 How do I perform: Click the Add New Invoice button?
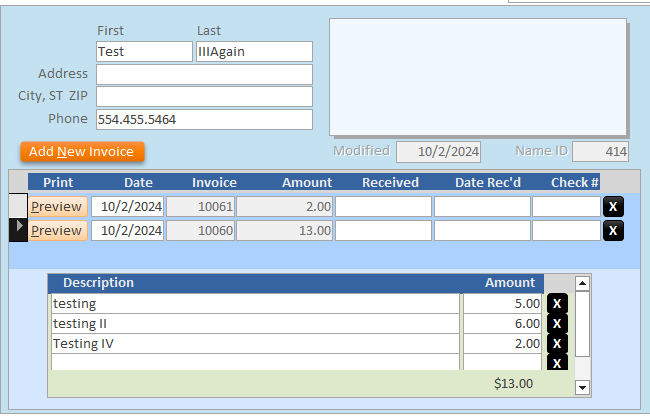[82, 152]
